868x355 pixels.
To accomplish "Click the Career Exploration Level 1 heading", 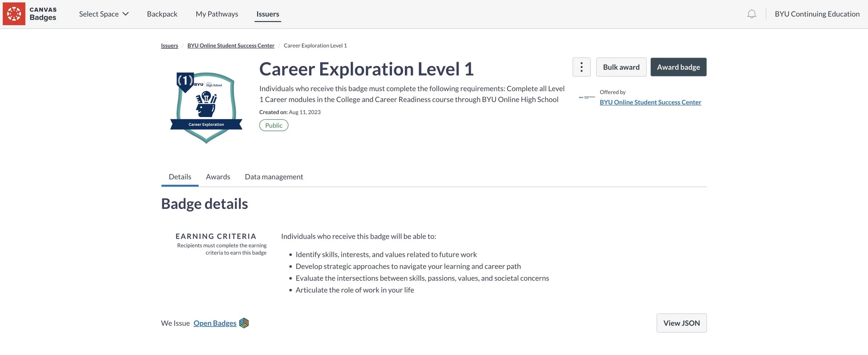I will 366,69.
